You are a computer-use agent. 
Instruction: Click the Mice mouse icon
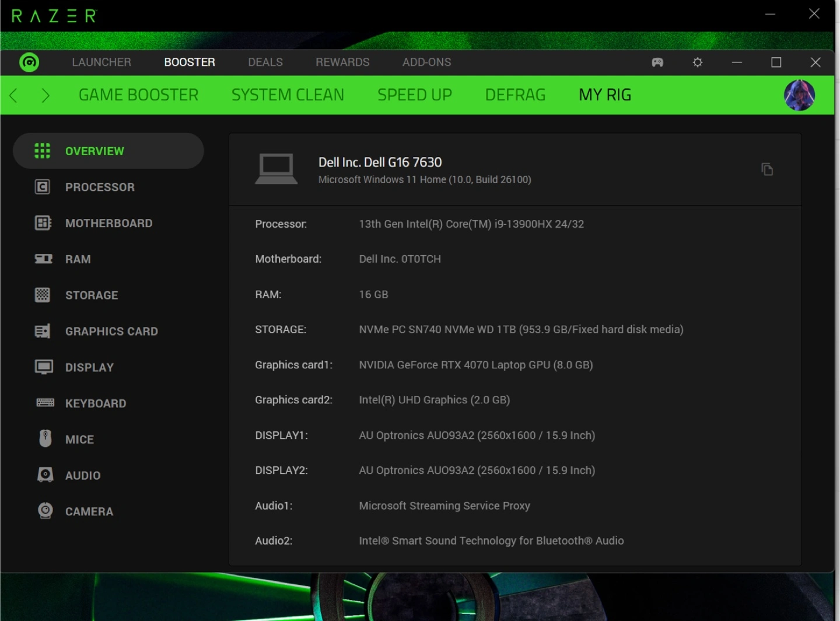(45, 438)
